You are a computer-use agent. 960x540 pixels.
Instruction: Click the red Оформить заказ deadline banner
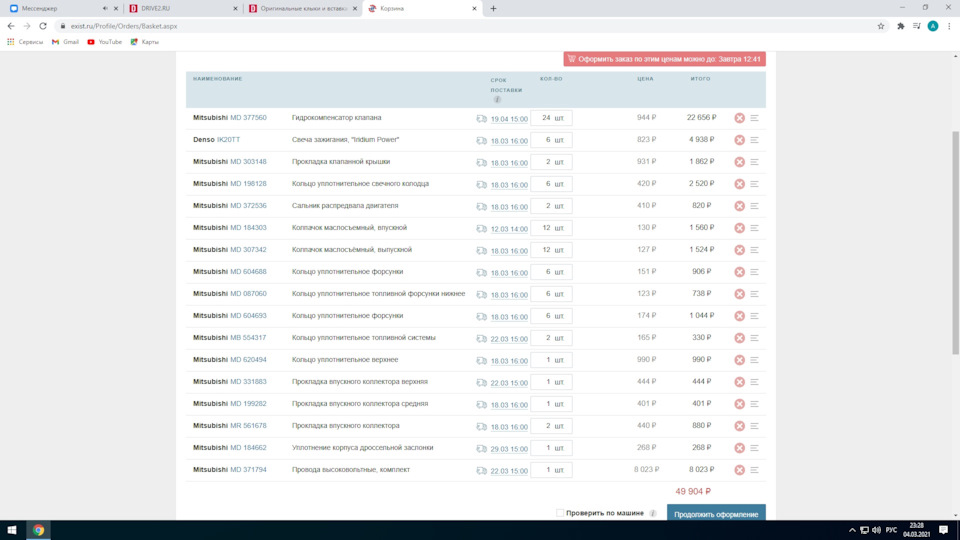pyautogui.click(x=664, y=59)
